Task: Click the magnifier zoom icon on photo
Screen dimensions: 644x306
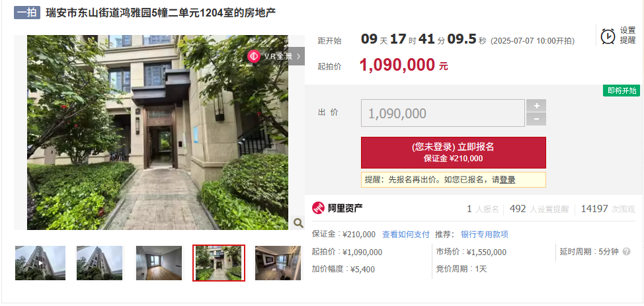Action: (x=298, y=223)
